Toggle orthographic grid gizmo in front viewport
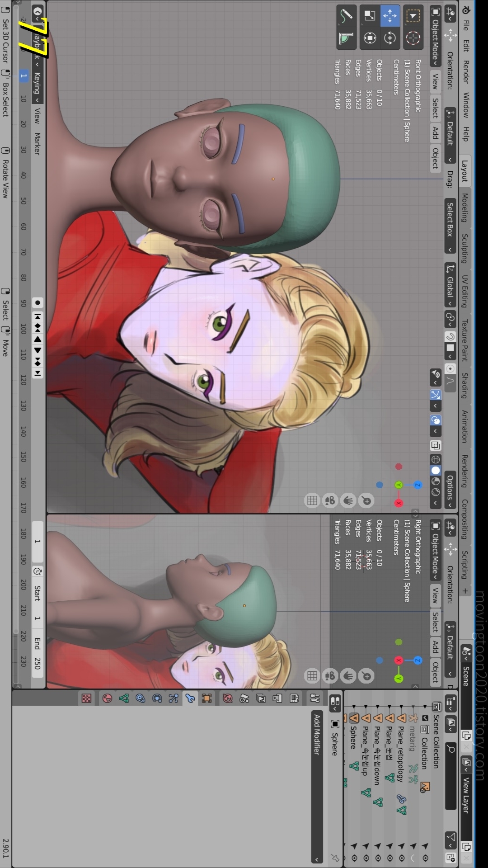This screenshot has height=868, width=488. [312, 500]
